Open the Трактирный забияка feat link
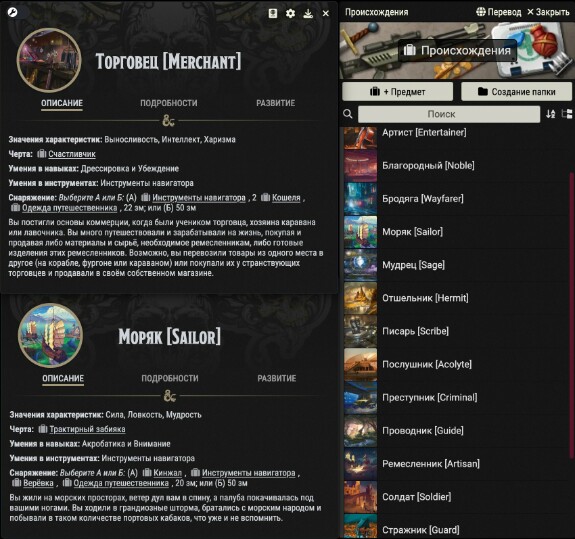 [x=87, y=429]
